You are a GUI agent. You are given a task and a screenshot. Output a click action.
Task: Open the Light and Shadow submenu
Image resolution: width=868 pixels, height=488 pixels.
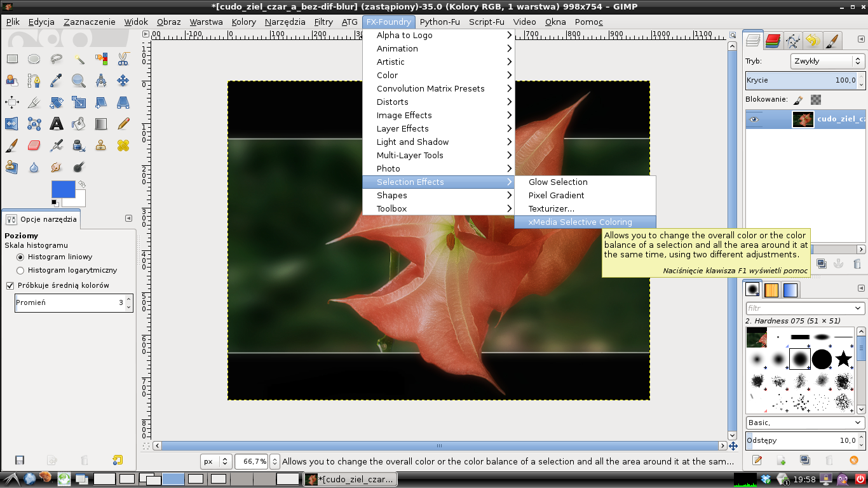[412, 142]
